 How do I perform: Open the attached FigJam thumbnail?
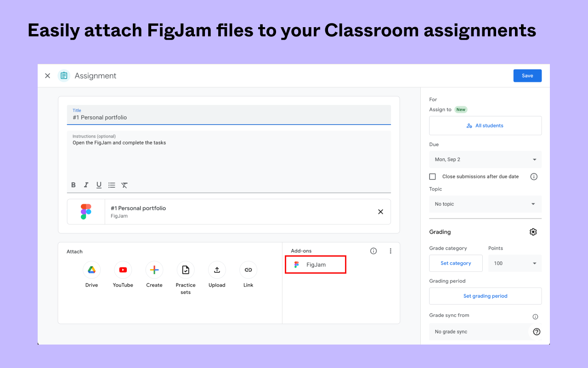86,212
